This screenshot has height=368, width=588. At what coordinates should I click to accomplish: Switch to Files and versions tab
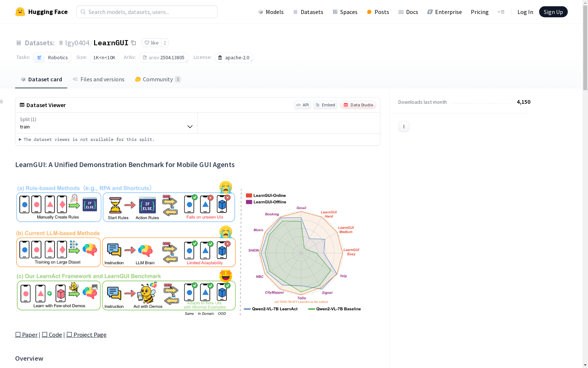point(98,79)
